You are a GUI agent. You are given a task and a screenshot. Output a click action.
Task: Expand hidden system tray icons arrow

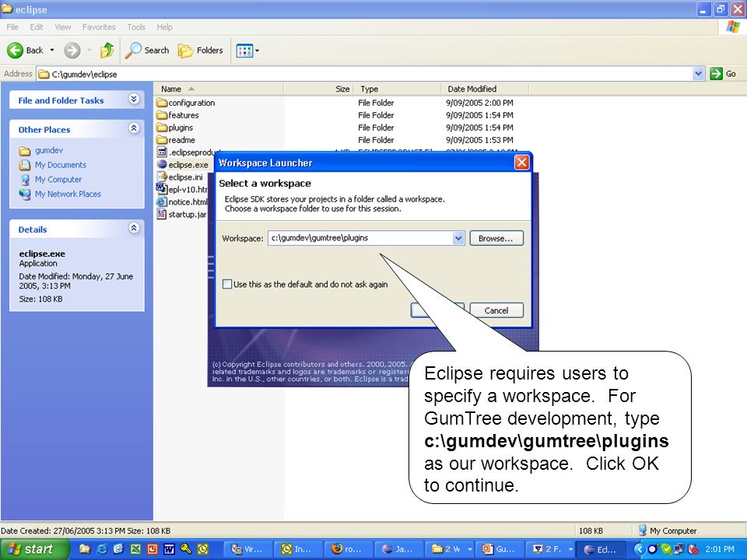click(638, 550)
